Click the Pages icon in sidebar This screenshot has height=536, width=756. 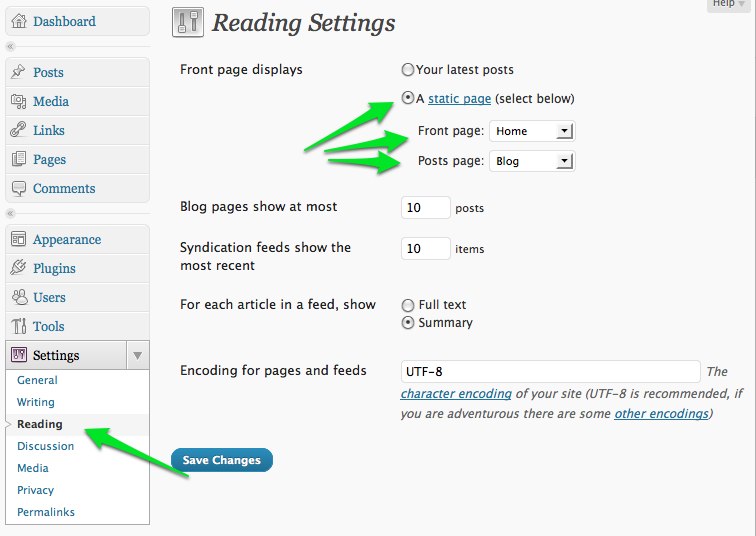(x=18, y=159)
